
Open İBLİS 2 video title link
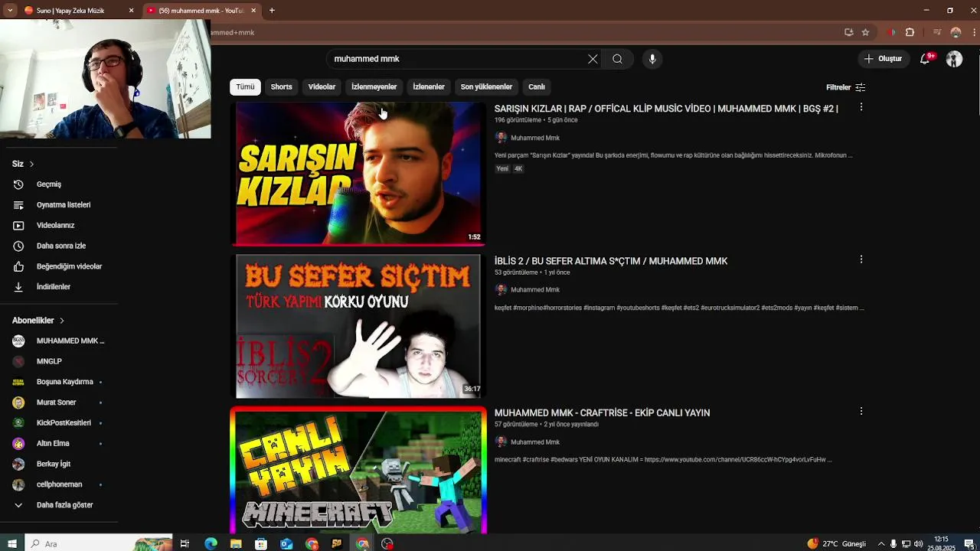(611, 261)
